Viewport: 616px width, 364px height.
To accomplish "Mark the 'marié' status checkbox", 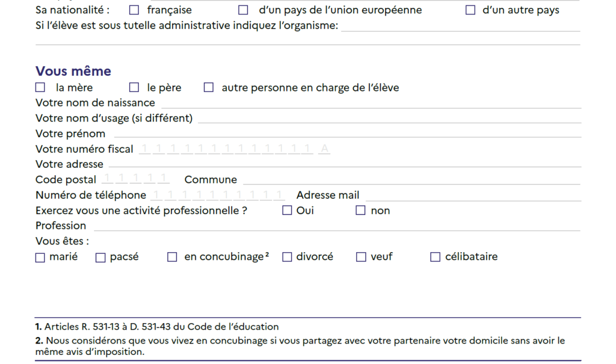I will click(40, 258).
